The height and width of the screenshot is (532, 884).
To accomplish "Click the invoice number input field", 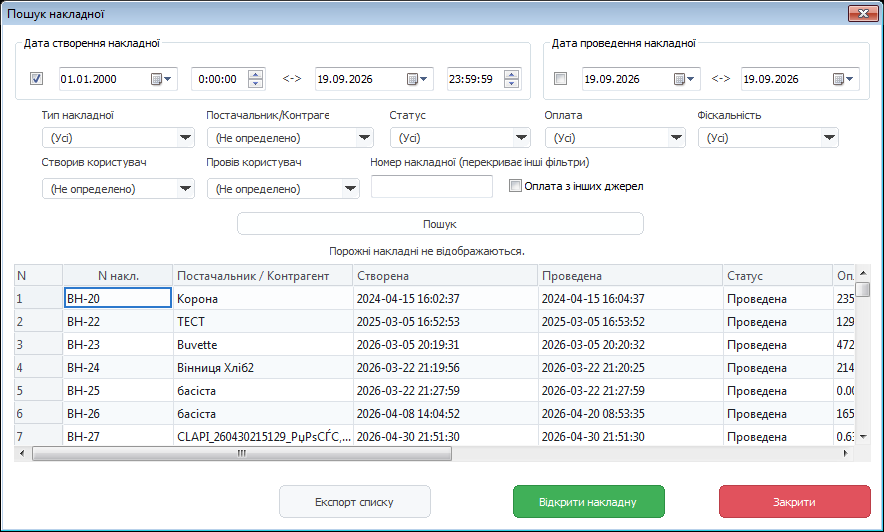I will pyautogui.click(x=432, y=187).
